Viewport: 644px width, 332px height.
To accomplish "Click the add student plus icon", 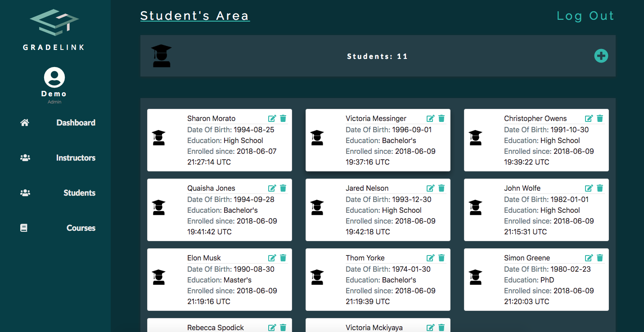I will [601, 56].
